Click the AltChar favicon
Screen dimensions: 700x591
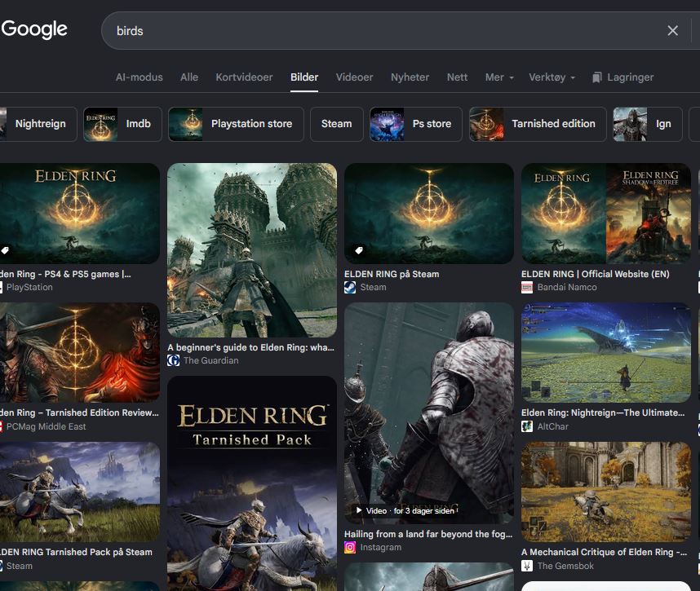click(527, 426)
